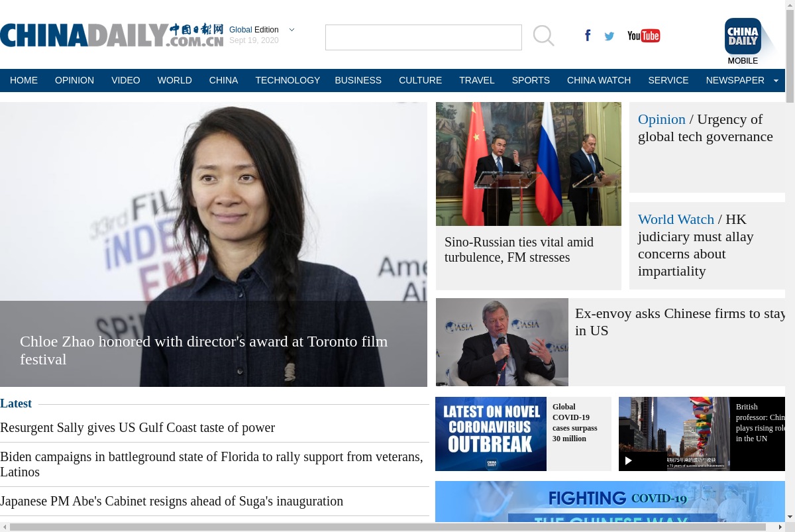
Task: Open the WORLD section
Action: [175, 80]
